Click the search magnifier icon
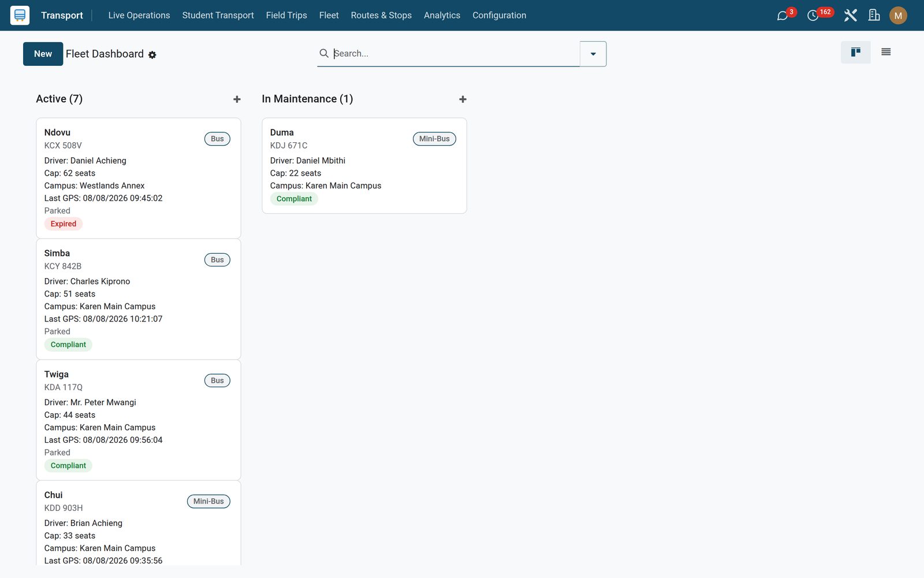The height and width of the screenshot is (578, 924). coord(324,53)
